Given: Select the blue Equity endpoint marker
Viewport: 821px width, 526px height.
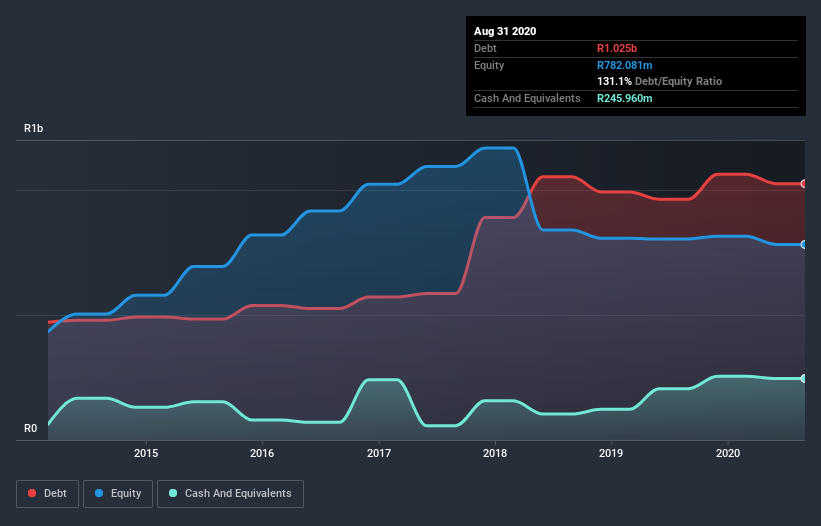Looking at the screenshot, I should (x=804, y=244).
